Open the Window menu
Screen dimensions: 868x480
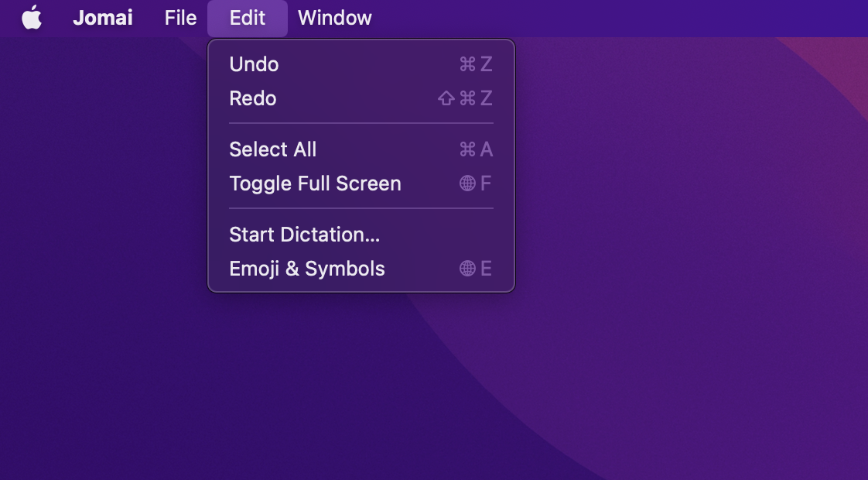click(x=334, y=17)
